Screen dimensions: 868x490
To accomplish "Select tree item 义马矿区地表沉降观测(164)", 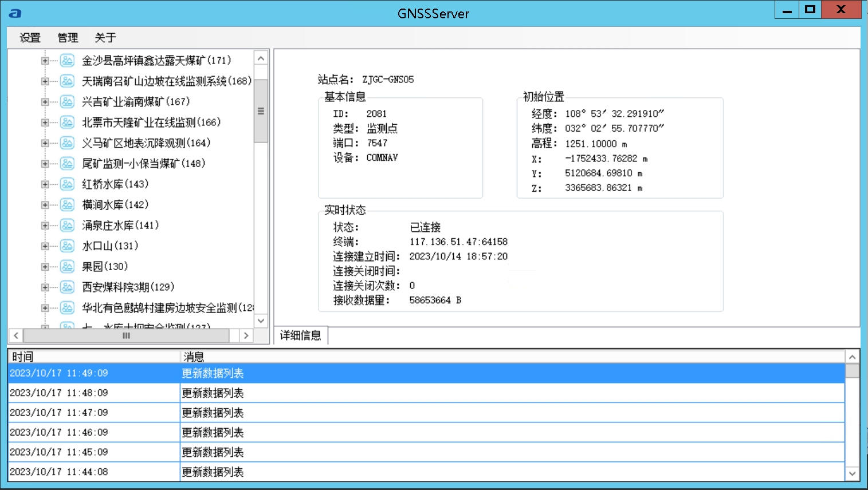I will 146,143.
